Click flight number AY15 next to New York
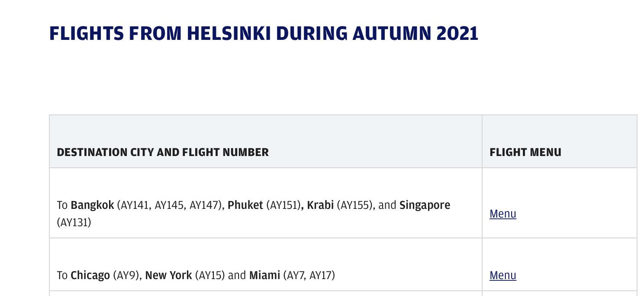Screen dimensions: 644x296 click(210, 275)
